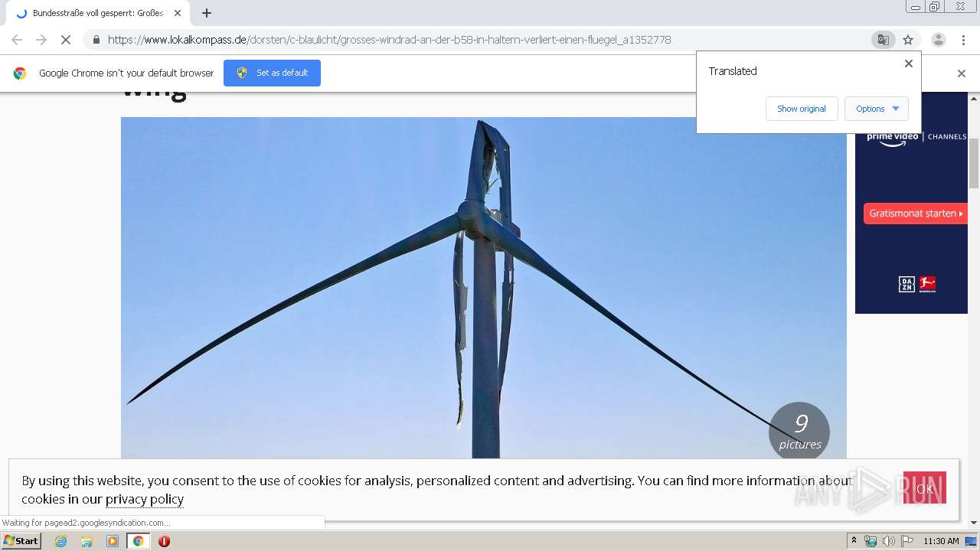The image size is (980, 551).
Task: Click the page scrollbar thumb
Action: click(974, 162)
